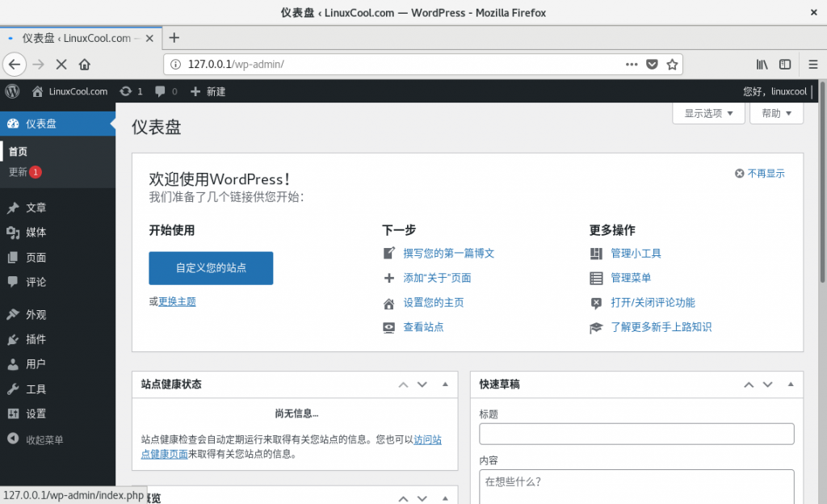Open the 新建 menu in the admin bar
Image resolution: width=827 pixels, height=504 pixels.
point(205,91)
